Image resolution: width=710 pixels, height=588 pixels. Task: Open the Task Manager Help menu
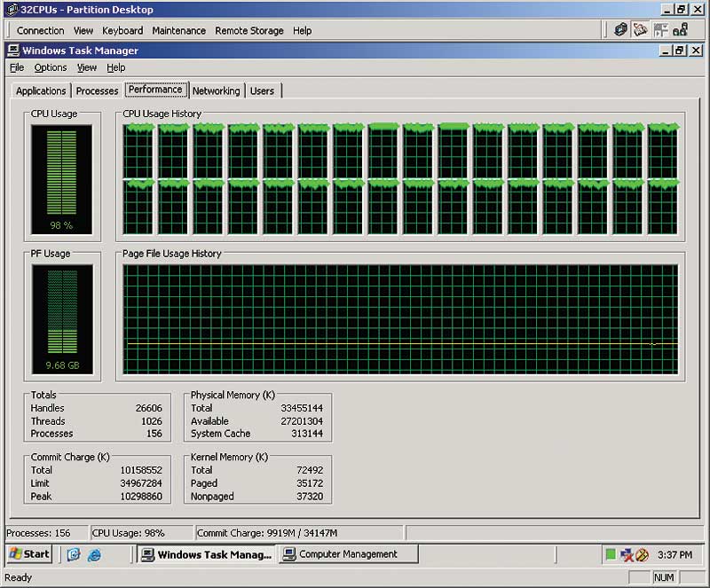(116, 67)
